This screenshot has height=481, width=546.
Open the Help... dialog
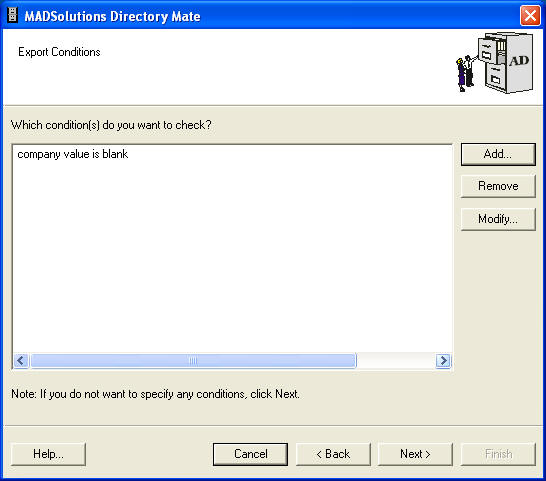pyautogui.click(x=48, y=454)
